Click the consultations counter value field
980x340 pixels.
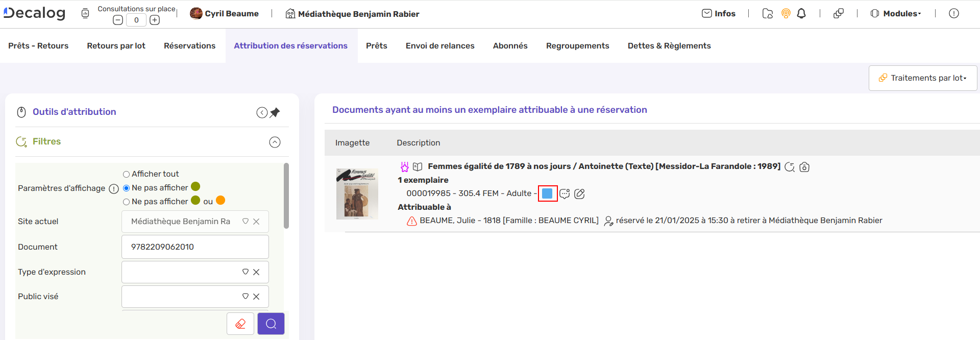[136, 20]
